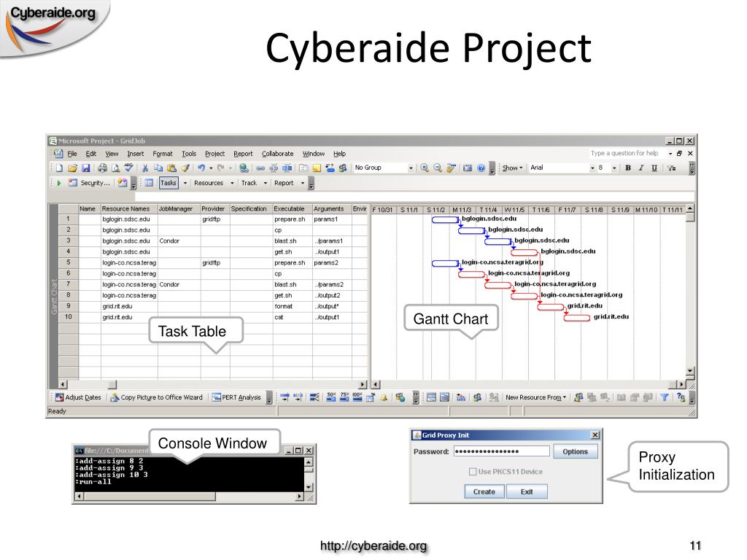Open the Collaborate menu
Viewport: 747px width, 560px height.
click(x=278, y=154)
